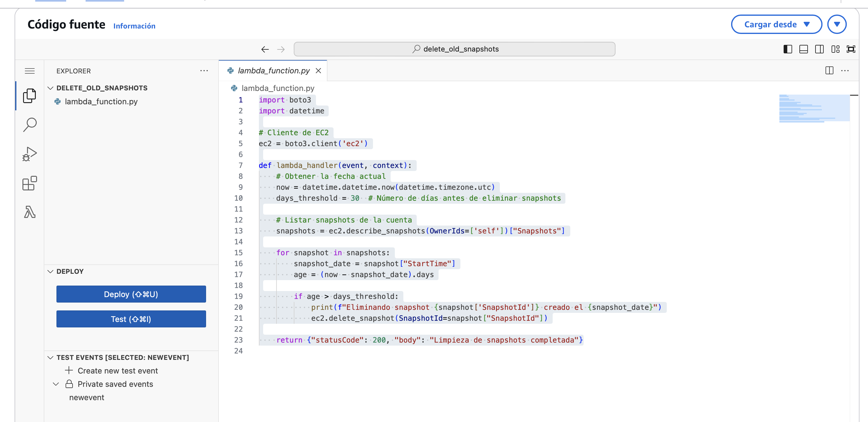Open the Extensions view icon

click(30, 183)
